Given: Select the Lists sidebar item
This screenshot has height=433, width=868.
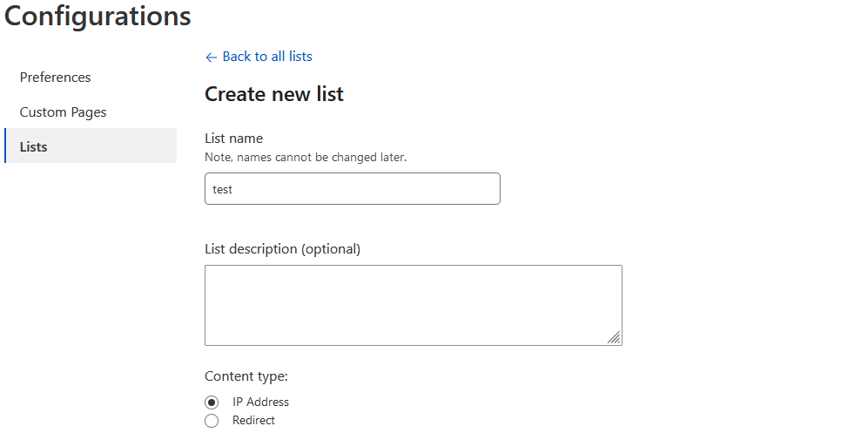Looking at the screenshot, I should (x=34, y=146).
